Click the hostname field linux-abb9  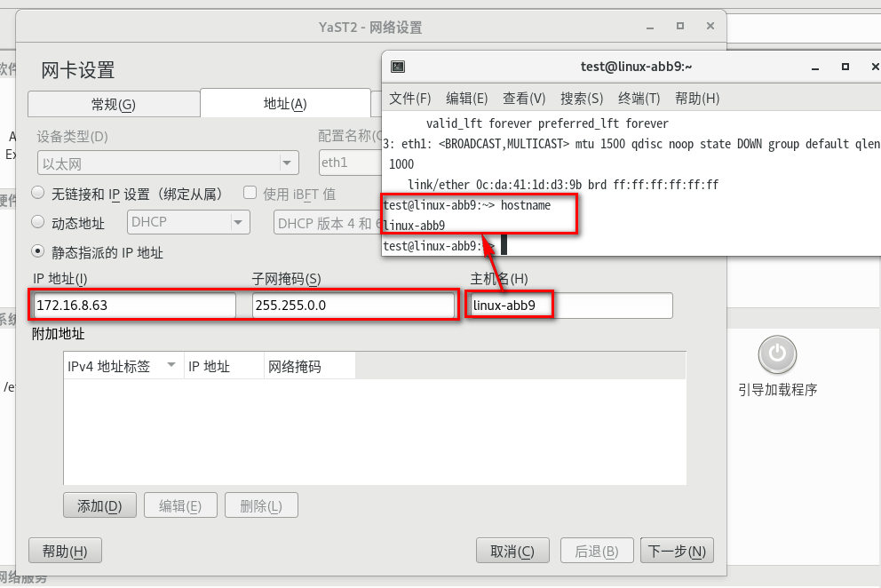(x=571, y=306)
